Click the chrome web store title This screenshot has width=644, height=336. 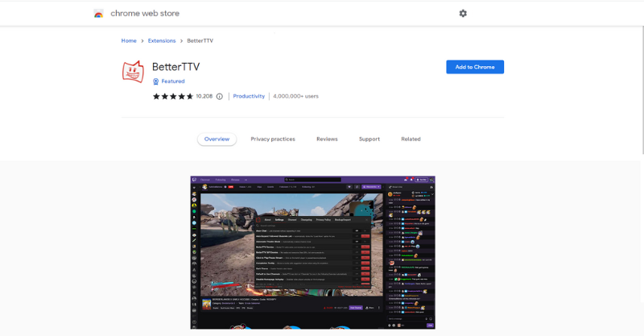pos(145,13)
